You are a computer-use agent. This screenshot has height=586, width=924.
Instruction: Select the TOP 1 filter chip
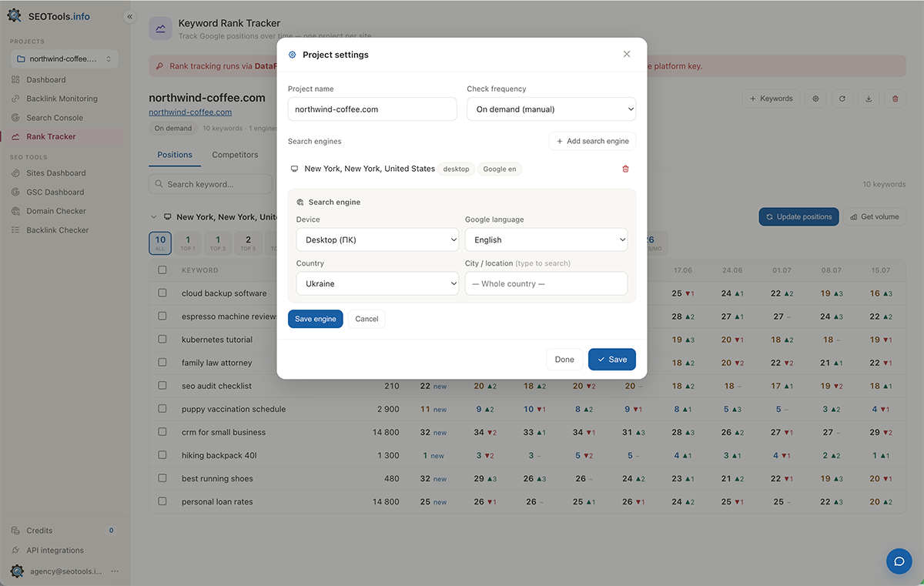tap(188, 243)
